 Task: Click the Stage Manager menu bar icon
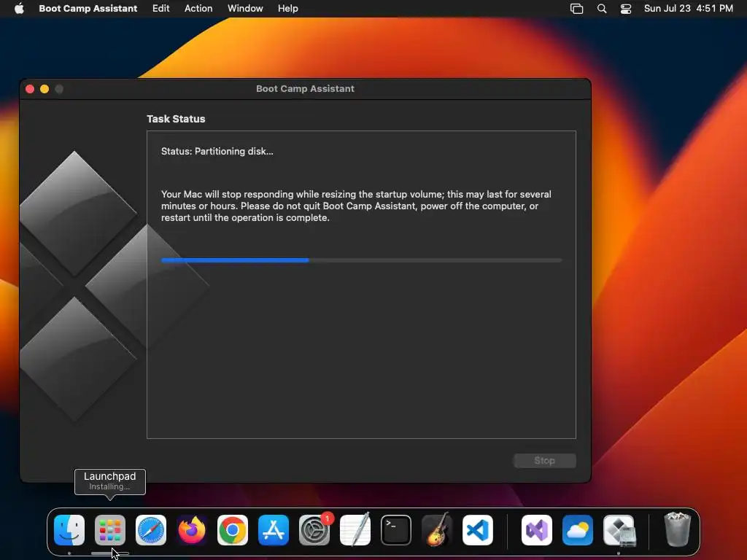[576, 9]
